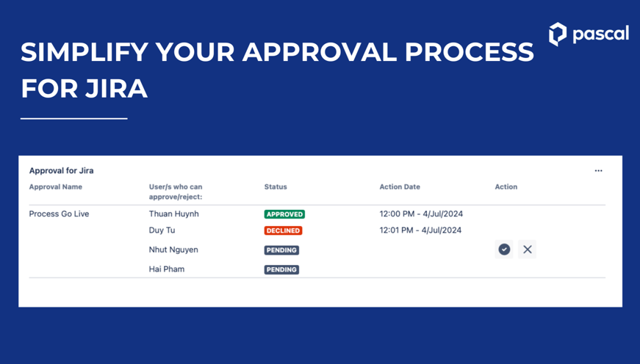Click user Thuan Huynh
Image resolution: width=640 pixels, height=364 pixels.
(x=173, y=214)
